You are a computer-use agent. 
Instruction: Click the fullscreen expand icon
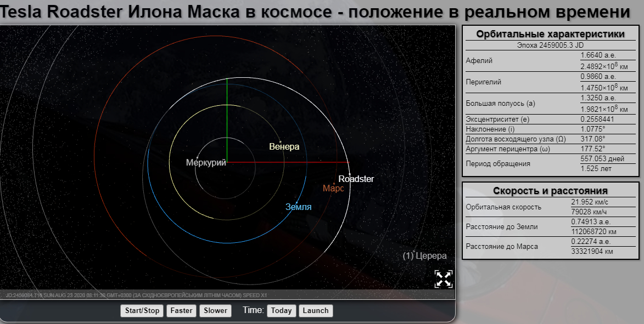[x=444, y=278]
